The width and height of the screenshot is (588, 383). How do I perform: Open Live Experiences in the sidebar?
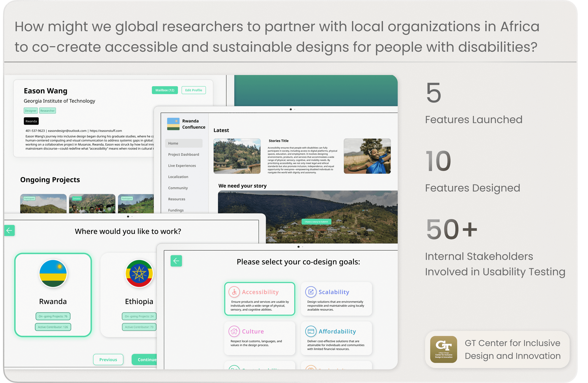pyautogui.click(x=182, y=165)
